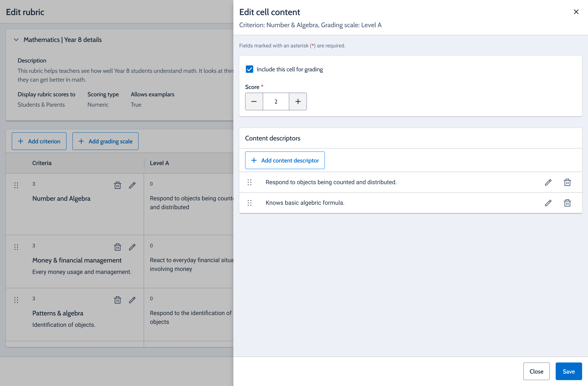Click the Level A column header

159,163
